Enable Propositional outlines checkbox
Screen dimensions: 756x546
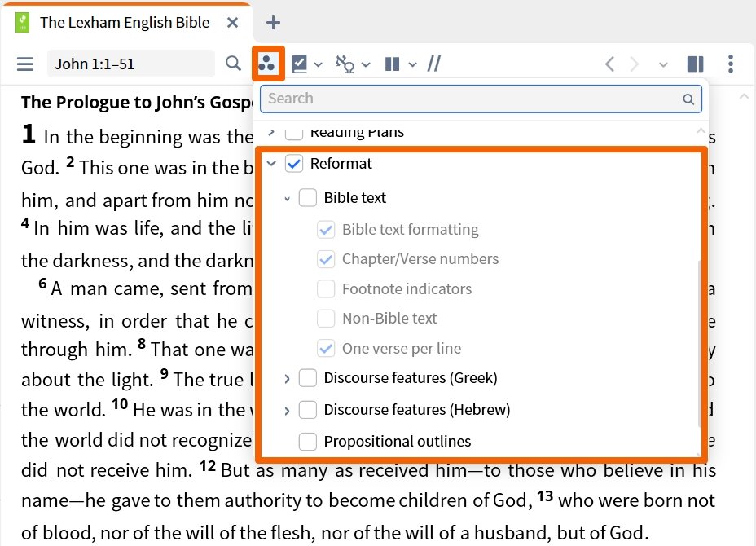308,442
